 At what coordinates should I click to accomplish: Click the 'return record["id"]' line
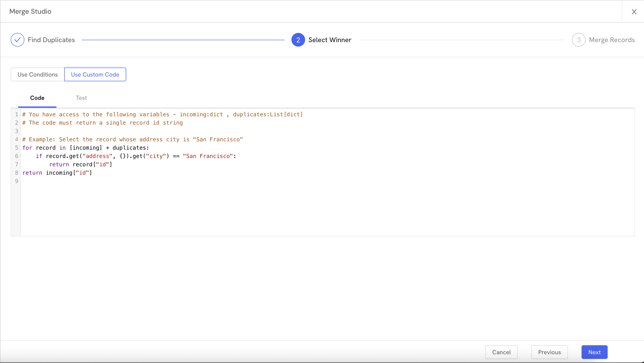coord(80,164)
